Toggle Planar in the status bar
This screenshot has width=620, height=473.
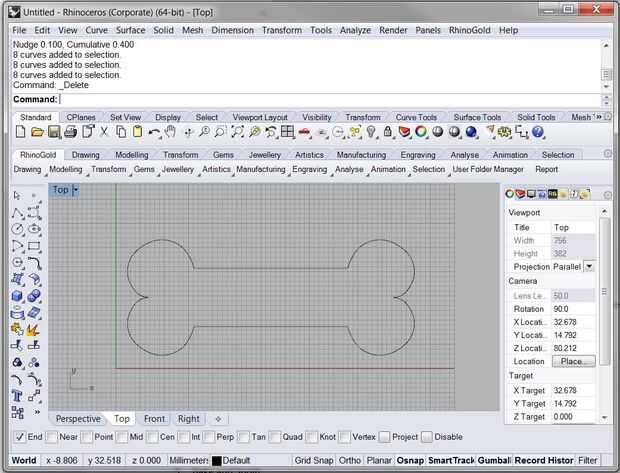[x=379, y=460]
